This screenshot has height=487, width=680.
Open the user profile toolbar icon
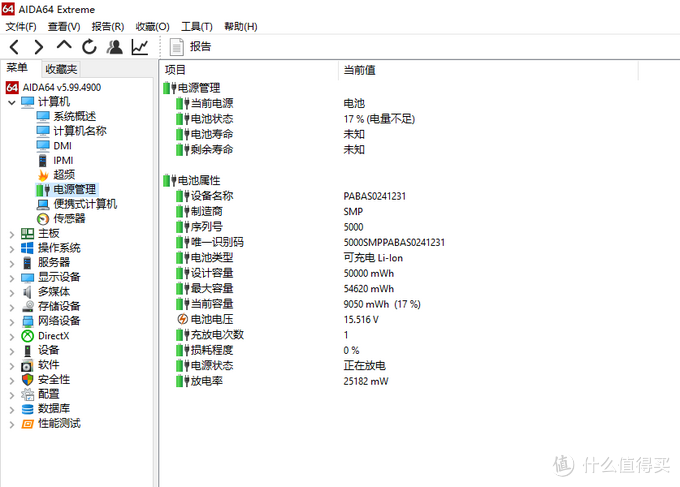click(114, 47)
